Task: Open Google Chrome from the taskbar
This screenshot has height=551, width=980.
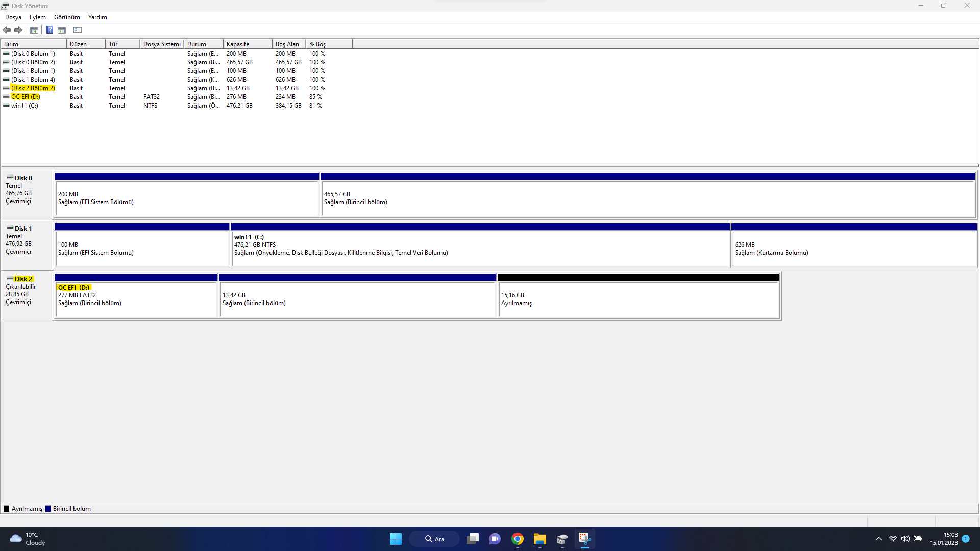Action: tap(518, 539)
